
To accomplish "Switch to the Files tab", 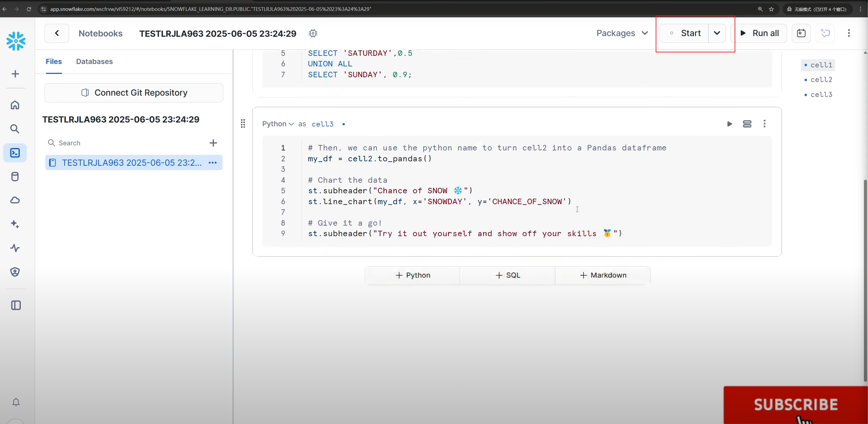I will click(54, 62).
